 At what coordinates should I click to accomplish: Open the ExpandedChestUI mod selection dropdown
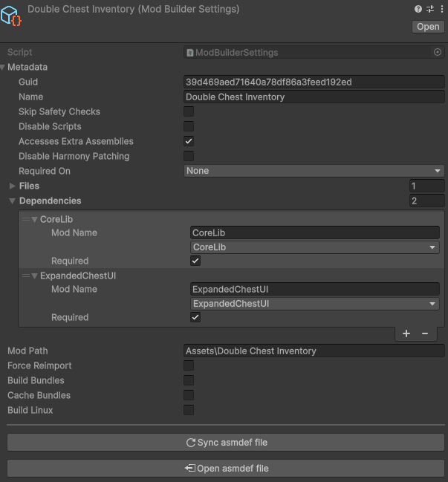point(315,304)
